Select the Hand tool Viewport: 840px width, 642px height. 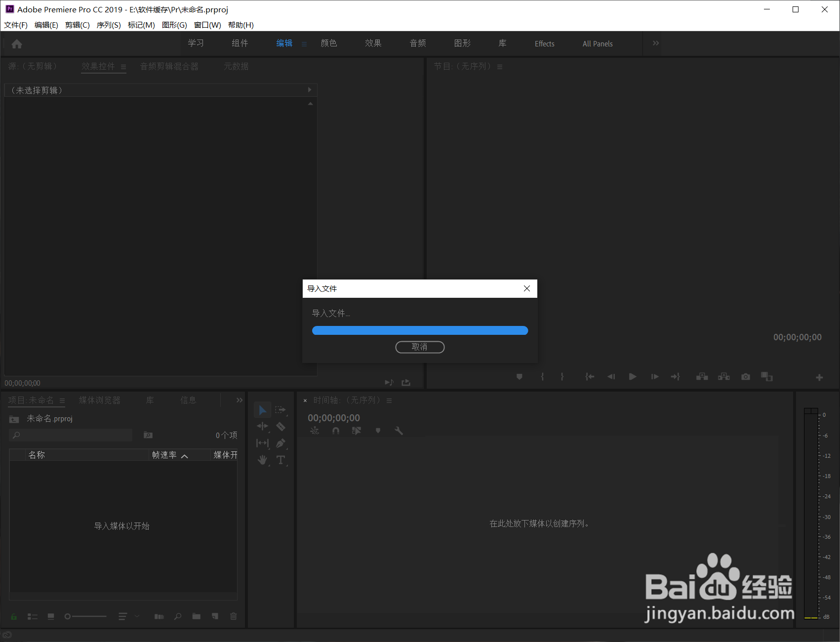point(263,460)
